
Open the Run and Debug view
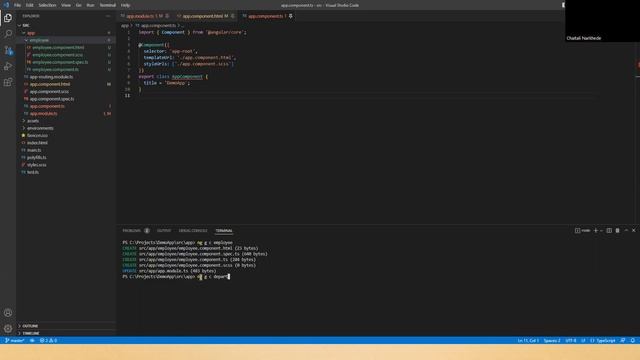pyautogui.click(x=8, y=66)
